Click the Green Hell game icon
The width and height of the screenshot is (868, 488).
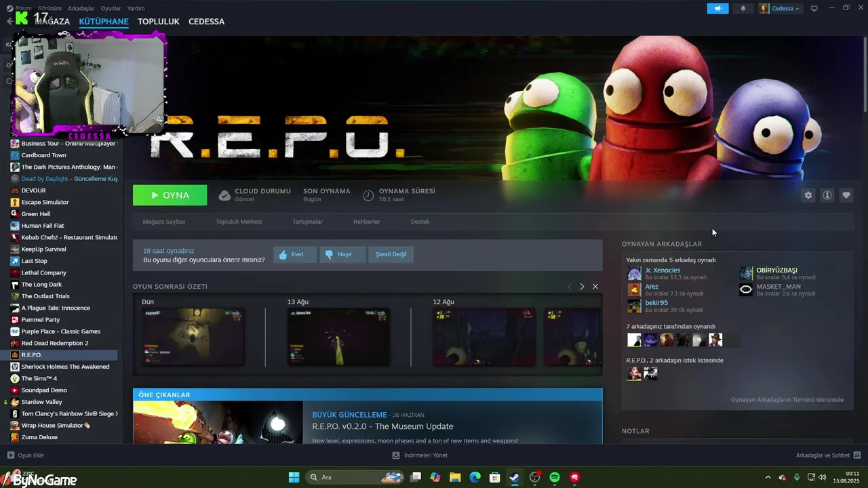(x=15, y=214)
